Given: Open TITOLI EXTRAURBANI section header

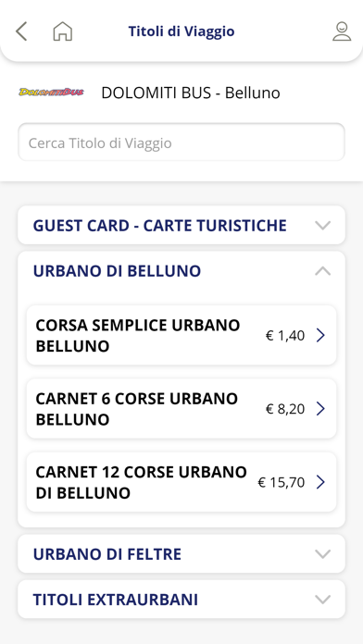Looking at the screenshot, I should [x=181, y=600].
